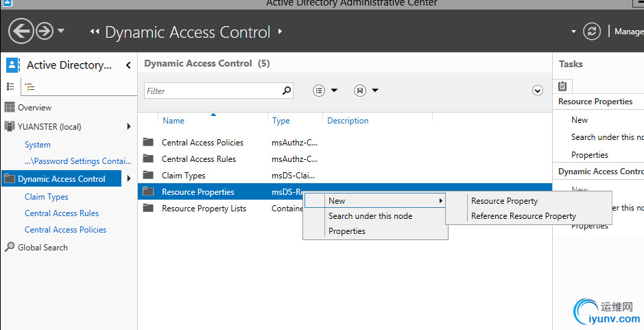Click the Resource Properties folder icon
Image resolution: width=644 pixels, height=330 pixels.
click(148, 191)
